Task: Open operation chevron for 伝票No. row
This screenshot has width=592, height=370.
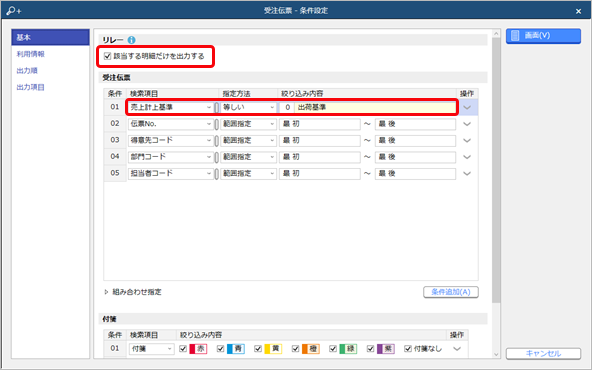Action: [x=467, y=124]
